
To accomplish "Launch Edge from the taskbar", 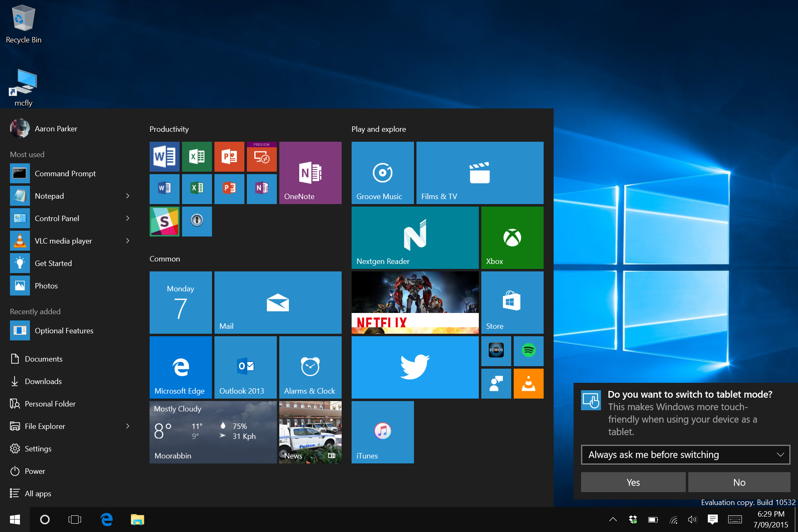I will pos(107,520).
